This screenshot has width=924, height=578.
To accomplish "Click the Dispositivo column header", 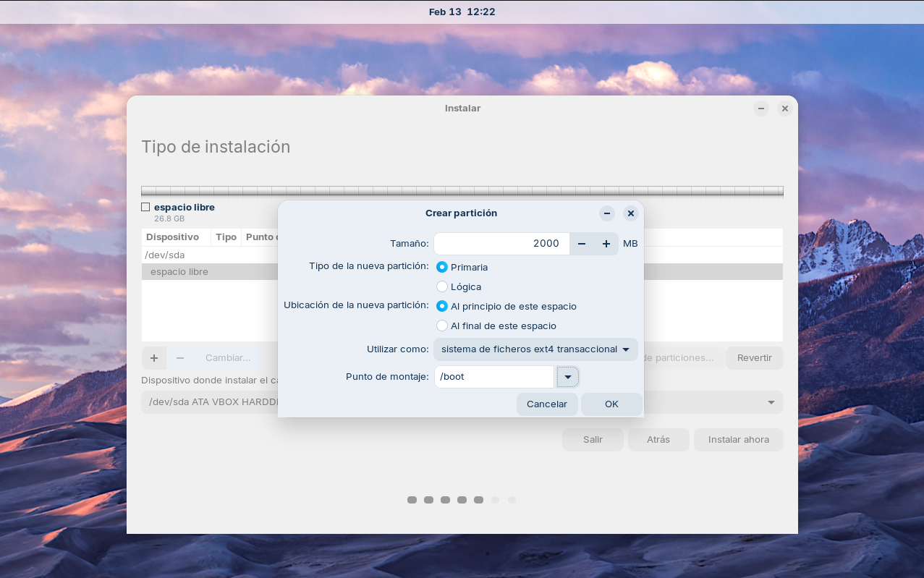I will point(172,237).
